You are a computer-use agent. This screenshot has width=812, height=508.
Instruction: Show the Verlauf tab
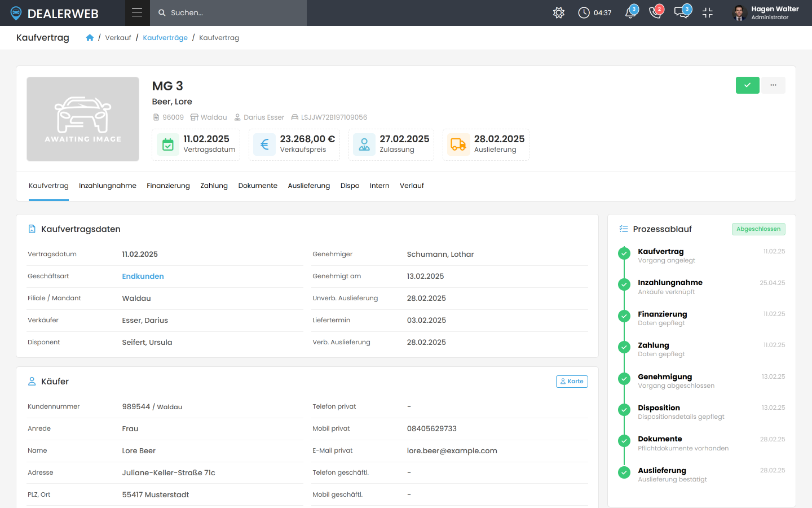tap(412, 186)
